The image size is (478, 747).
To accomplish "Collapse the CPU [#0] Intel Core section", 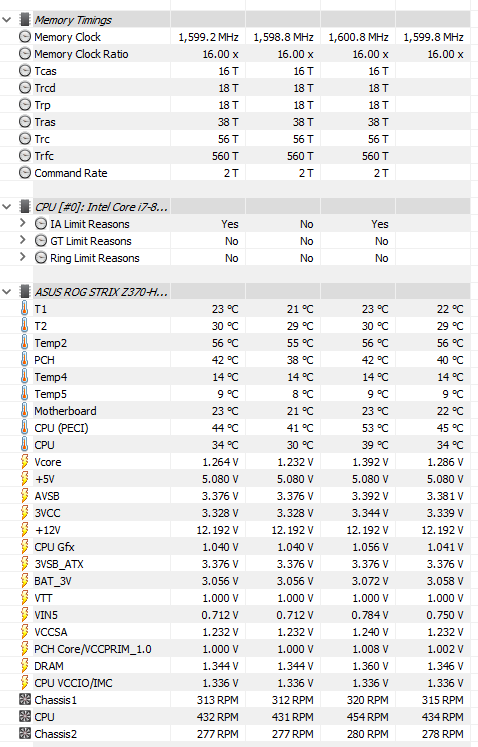I will 7,207.
